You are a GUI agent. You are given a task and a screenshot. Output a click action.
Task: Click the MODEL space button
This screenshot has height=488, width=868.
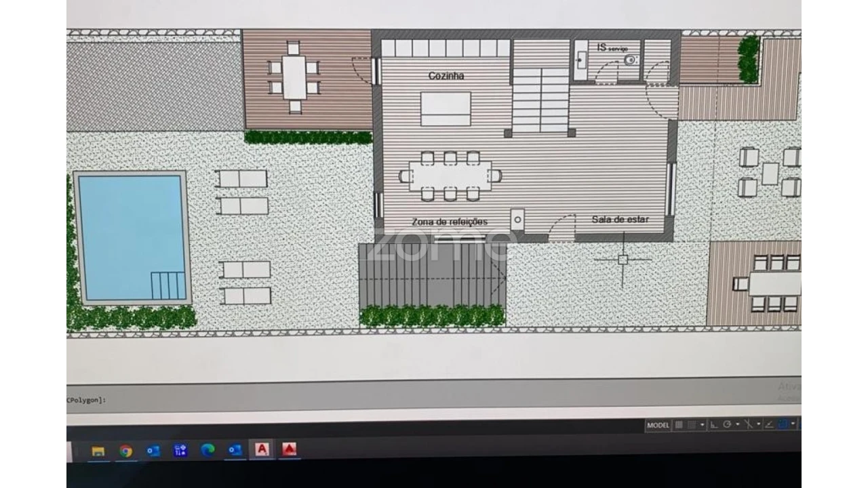tap(658, 425)
